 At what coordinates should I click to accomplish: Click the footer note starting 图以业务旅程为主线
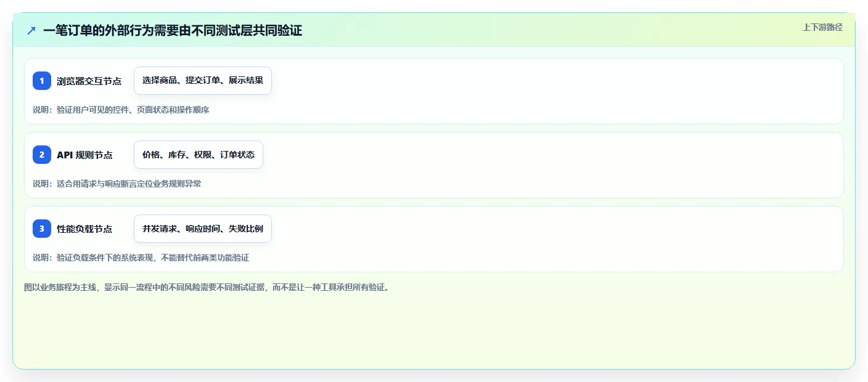click(x=207, y=287)
